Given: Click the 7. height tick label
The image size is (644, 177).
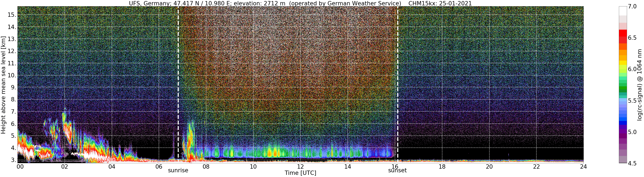Looking at the screenshot, I should tap(13, 112).
